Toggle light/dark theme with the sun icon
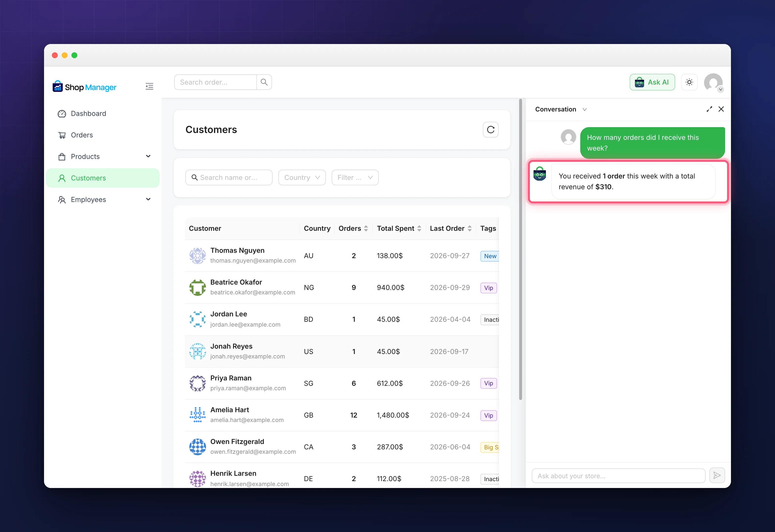Image resolution: width=775 pixels, height=532 pixels. click(x=689, y=82)
